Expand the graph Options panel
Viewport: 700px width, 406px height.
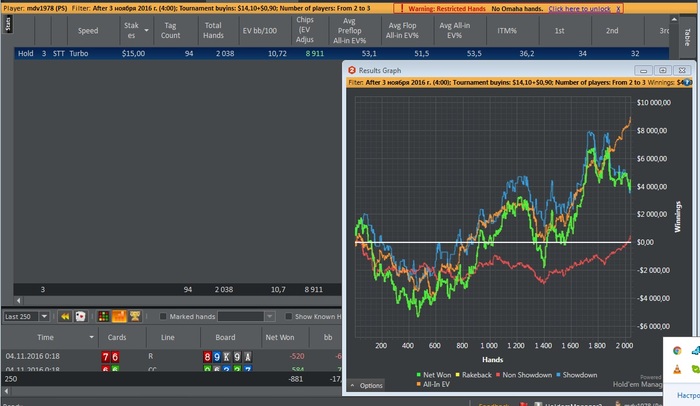coord(367,385)
